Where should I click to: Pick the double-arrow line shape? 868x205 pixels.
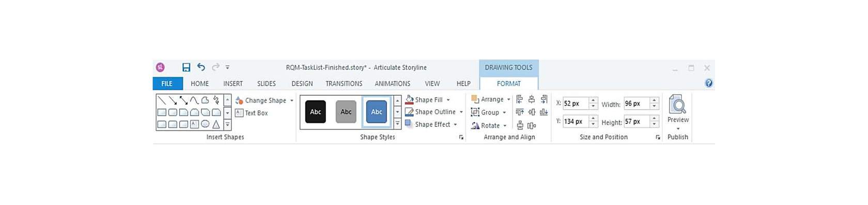pos(183,100)
